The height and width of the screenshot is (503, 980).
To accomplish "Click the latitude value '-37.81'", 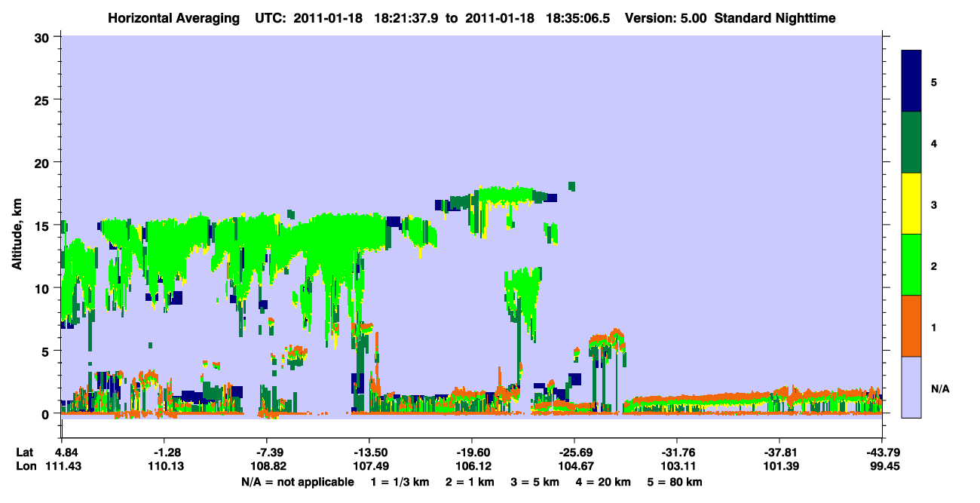I will (779, 452).
